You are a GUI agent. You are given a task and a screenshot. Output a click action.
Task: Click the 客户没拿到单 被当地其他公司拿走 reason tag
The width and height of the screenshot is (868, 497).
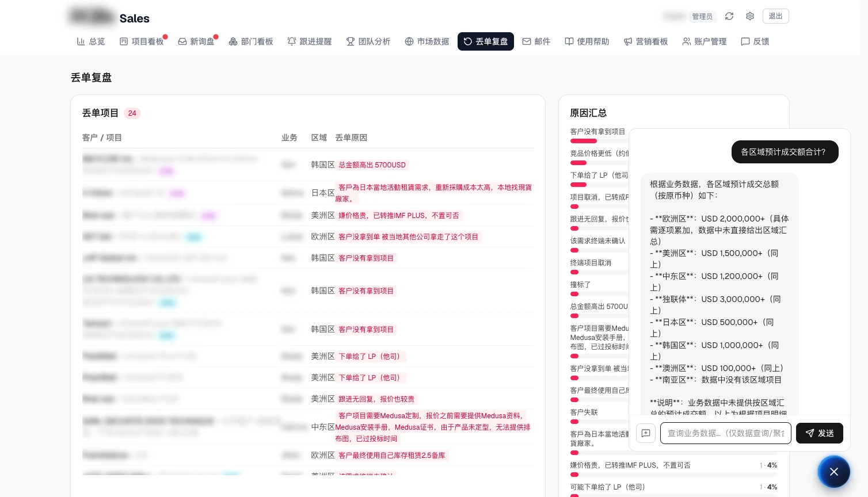pyautogui.click(x=409, y=237)
